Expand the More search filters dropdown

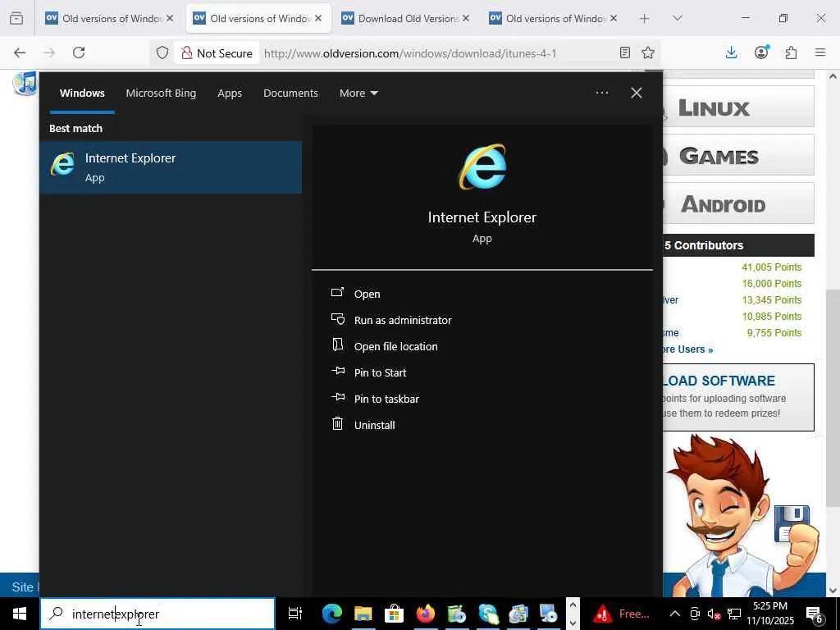[x=358, y=94]
